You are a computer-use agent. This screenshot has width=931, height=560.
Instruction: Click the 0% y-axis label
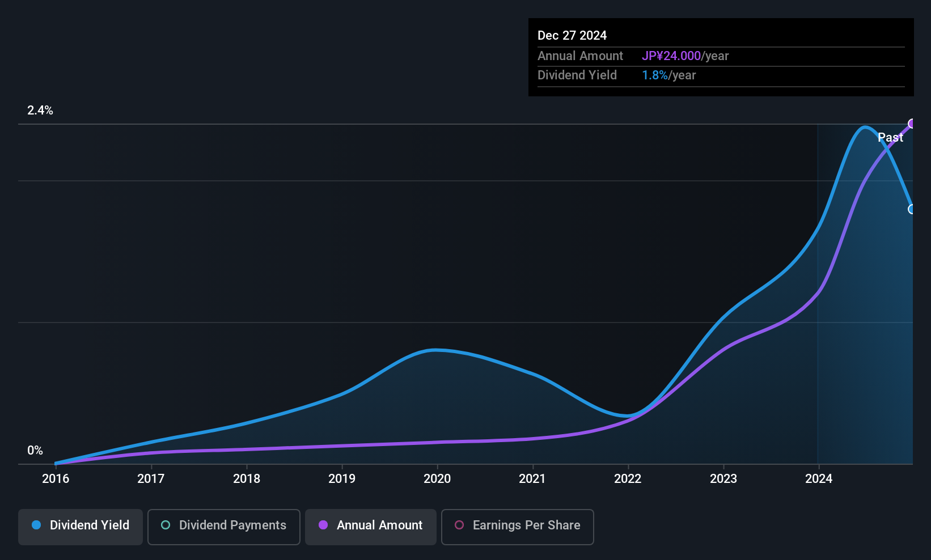point(35,451)
